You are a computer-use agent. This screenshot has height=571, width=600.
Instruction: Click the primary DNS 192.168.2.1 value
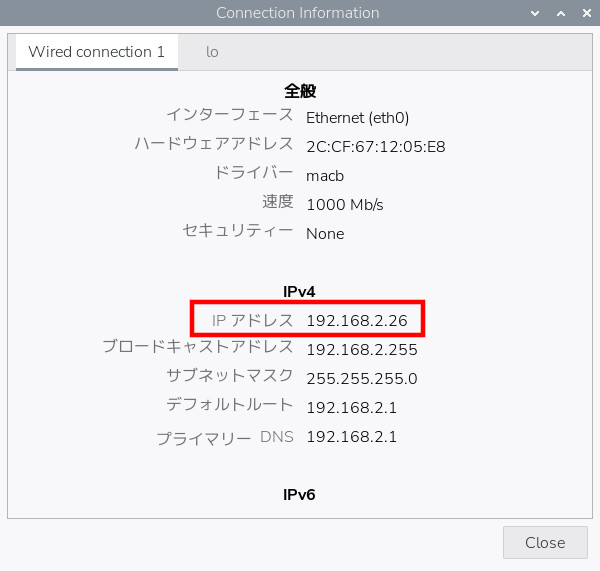(x=351, y=437)
